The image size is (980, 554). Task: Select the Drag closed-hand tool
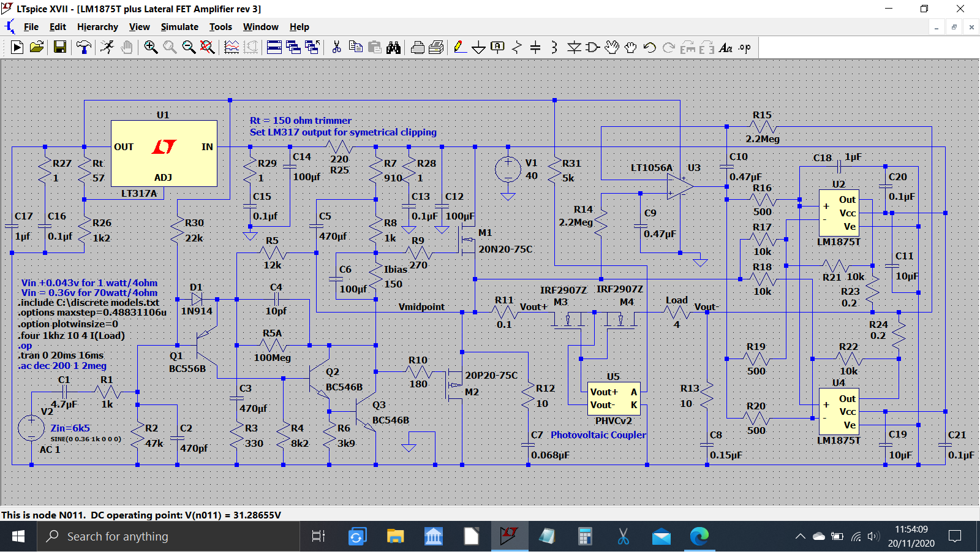631,47
